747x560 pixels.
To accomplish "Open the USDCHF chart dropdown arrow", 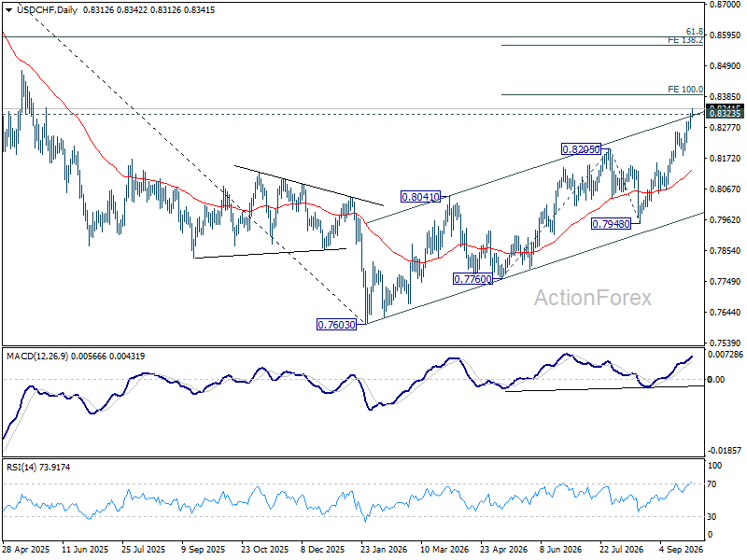I will click(8, 10).
